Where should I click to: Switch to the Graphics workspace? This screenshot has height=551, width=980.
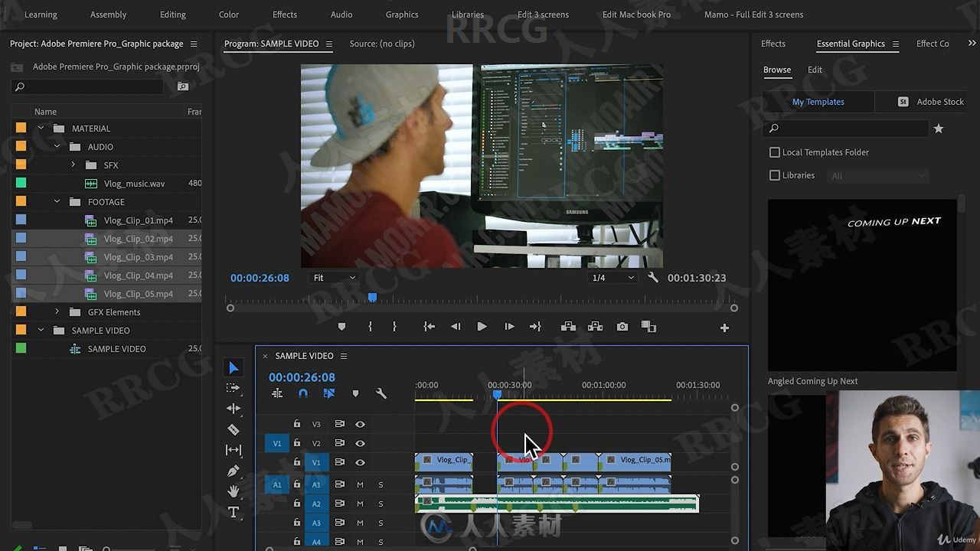[402, 15]
